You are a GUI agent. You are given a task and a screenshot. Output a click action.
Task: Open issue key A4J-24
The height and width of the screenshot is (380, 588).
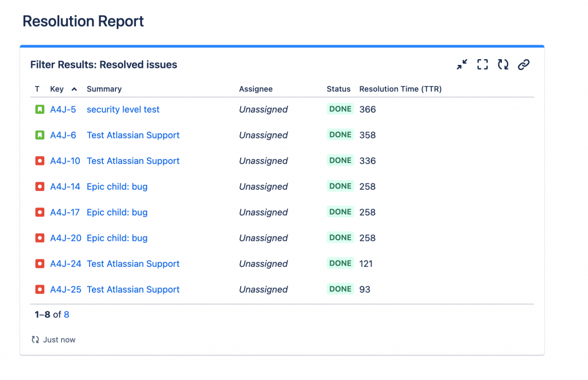pyautogui.click(x=65, y=264)
